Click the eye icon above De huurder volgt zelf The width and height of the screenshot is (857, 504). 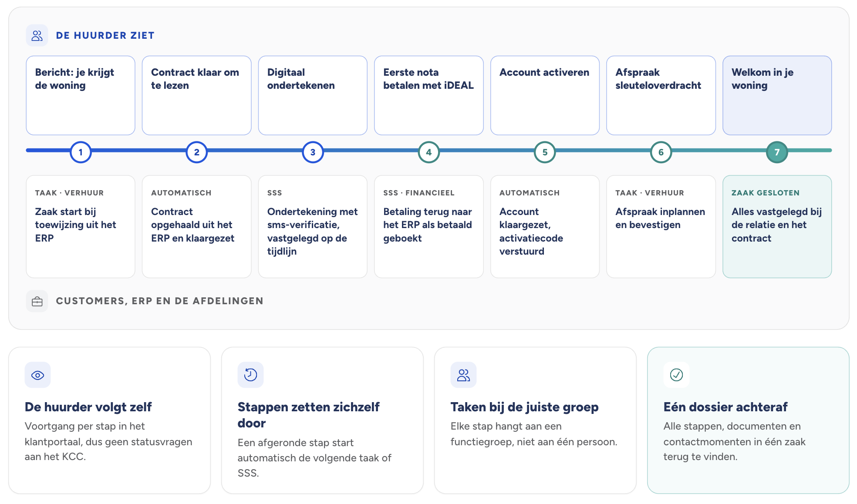(x=38, y=375)
